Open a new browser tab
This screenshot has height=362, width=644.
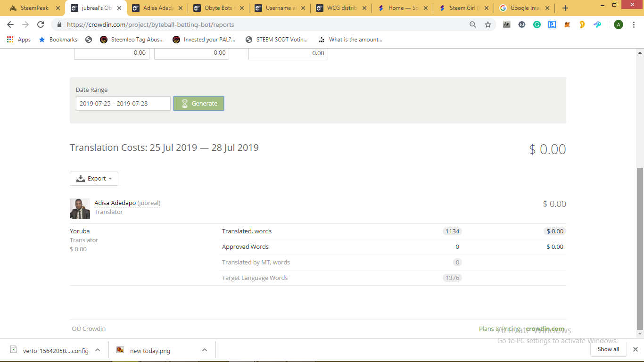565,8
